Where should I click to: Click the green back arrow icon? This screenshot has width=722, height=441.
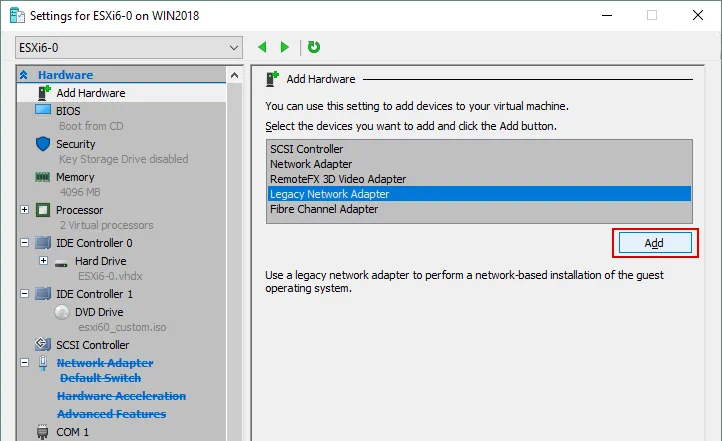coord(263,47)
